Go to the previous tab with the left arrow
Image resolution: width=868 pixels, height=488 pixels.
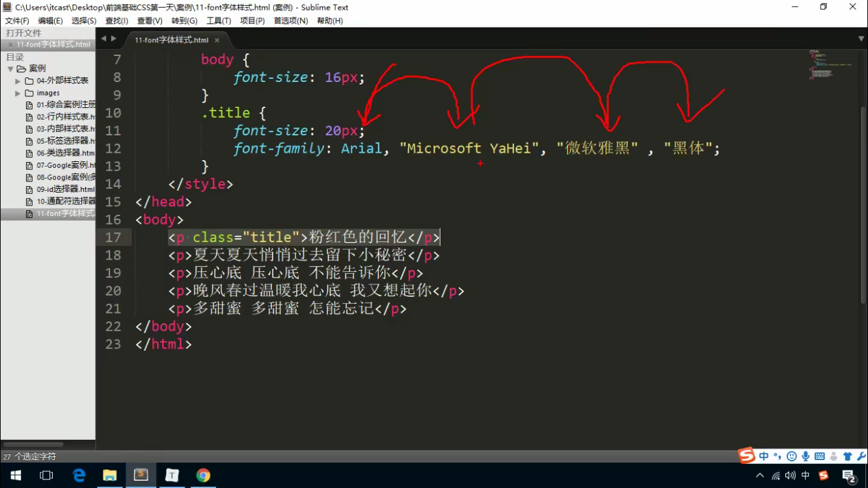tap(103, 39)
